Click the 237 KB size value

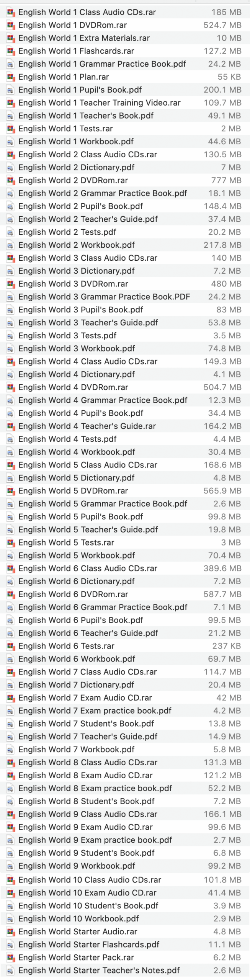click(x=227, y=646)
